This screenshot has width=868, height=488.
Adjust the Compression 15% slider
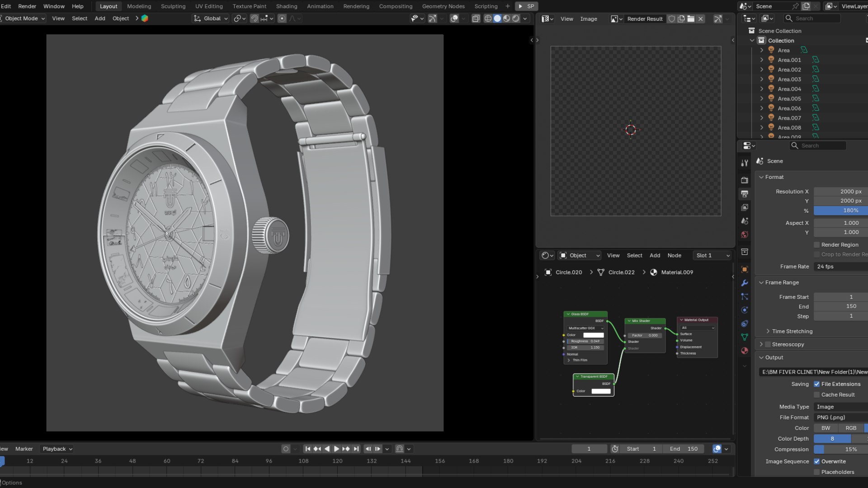tap(841, 450)
